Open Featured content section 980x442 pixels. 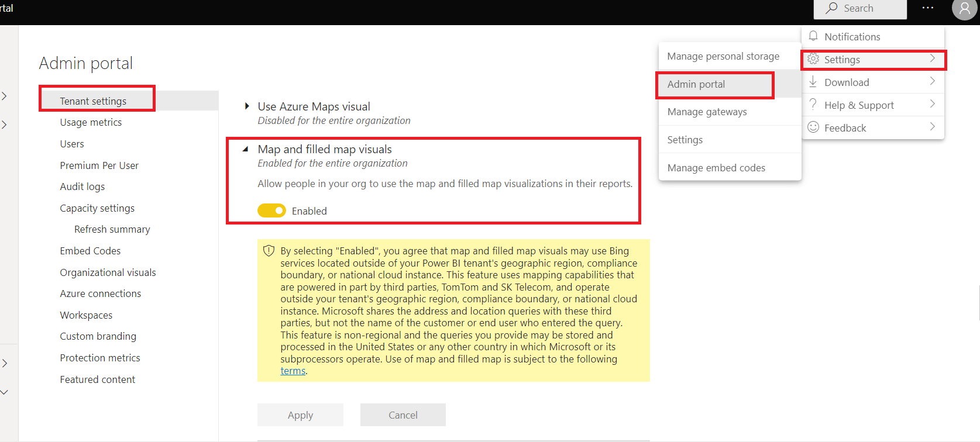pyautogui.click(x=97, y=379)
